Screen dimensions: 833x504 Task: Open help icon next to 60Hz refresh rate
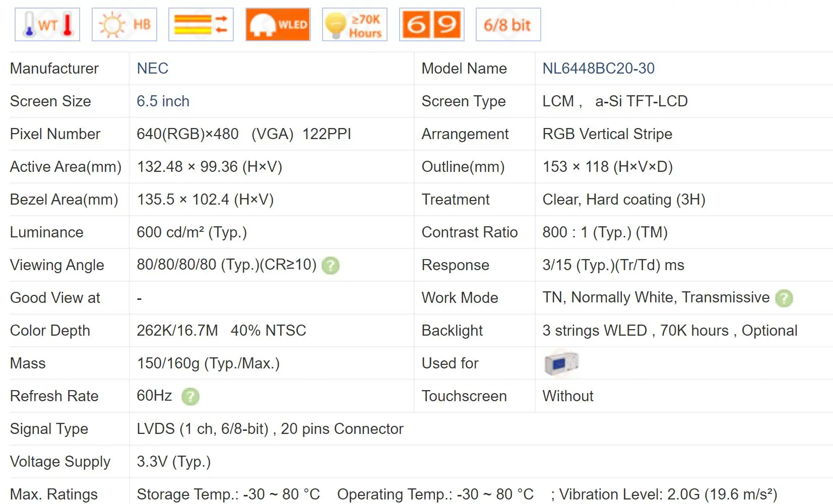(x=190, y=397)
